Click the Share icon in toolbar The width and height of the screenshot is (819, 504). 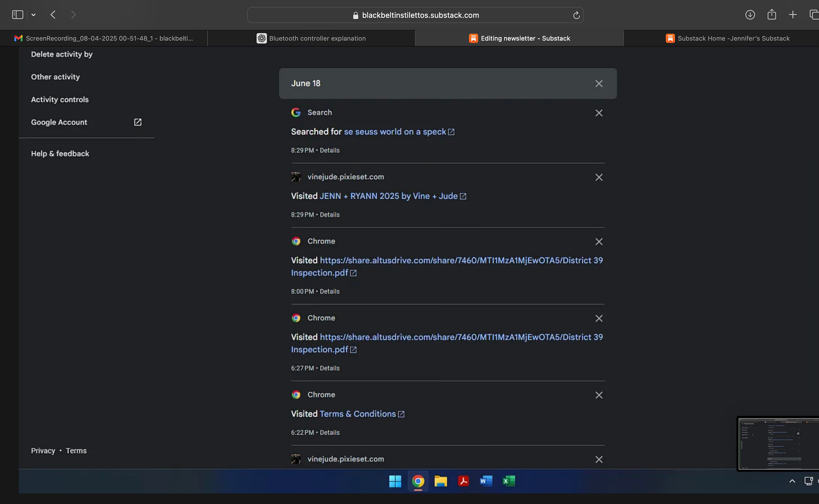coord(772,15)
